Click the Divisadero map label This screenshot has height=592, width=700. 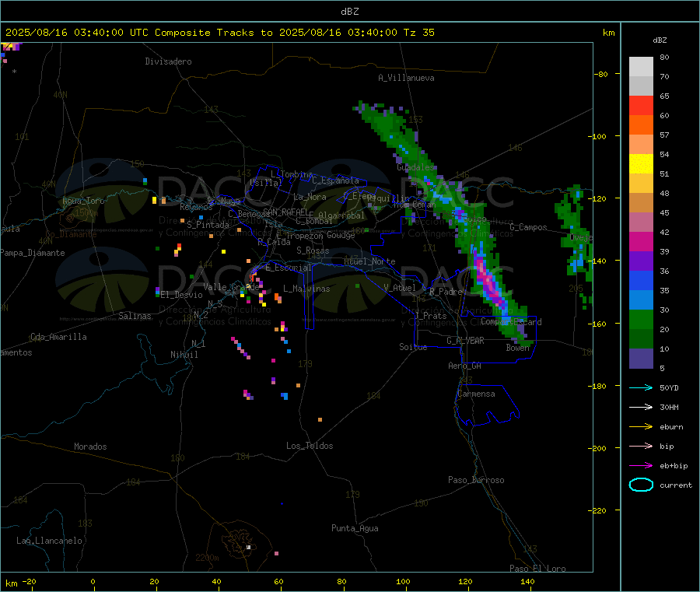168,61
